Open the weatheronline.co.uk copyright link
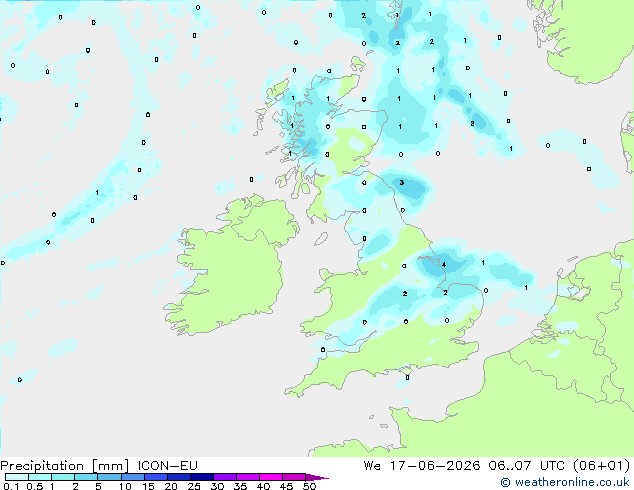The image size is (634, 490). [x=565, y=482]
